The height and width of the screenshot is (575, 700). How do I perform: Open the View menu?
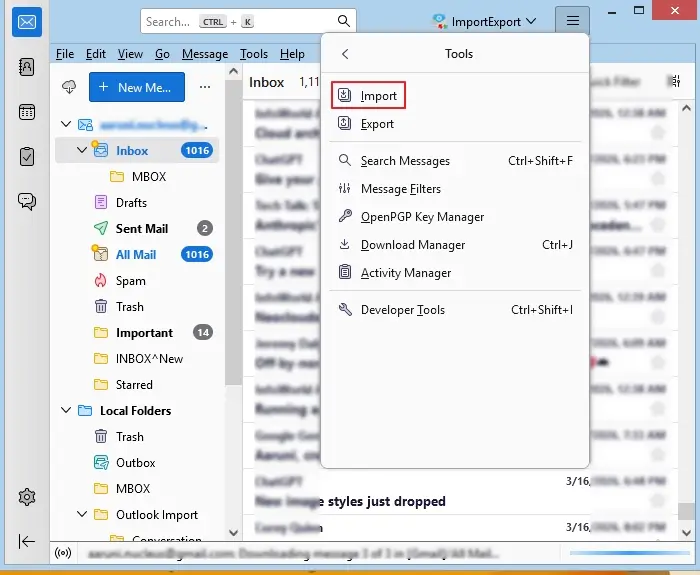(130, 54)
